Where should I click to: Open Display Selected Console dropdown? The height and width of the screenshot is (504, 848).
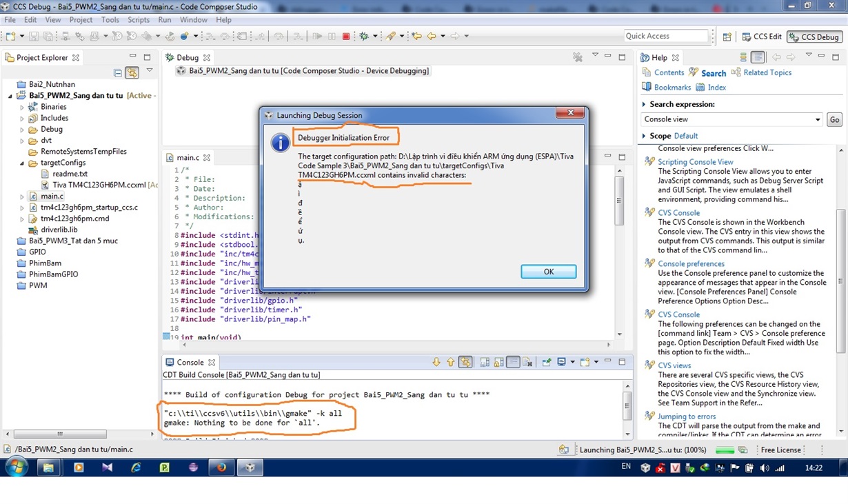[x=572, y=362]
